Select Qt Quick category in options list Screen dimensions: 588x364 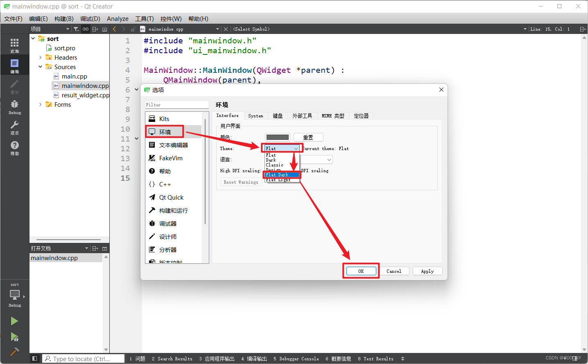174,198
